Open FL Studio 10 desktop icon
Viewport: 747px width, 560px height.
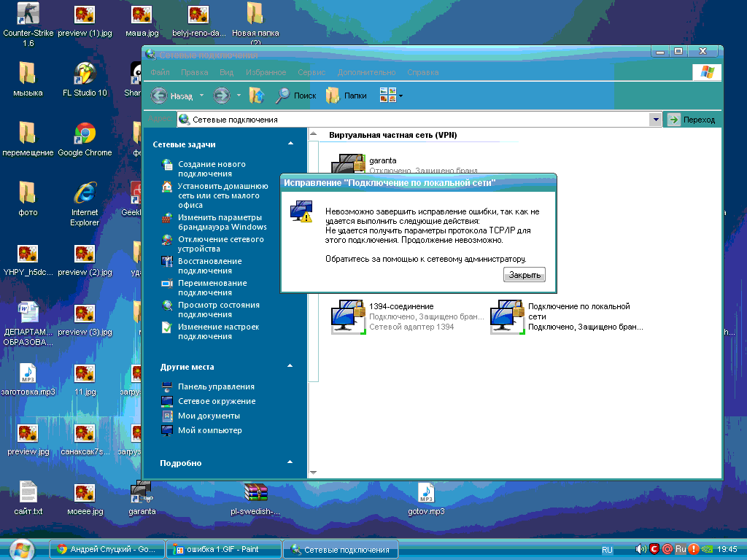[x=85, y=74]
